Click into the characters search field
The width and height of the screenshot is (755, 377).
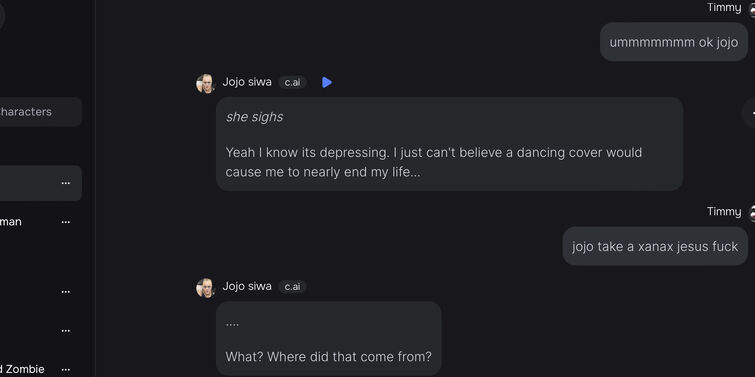tap(40, 112)
